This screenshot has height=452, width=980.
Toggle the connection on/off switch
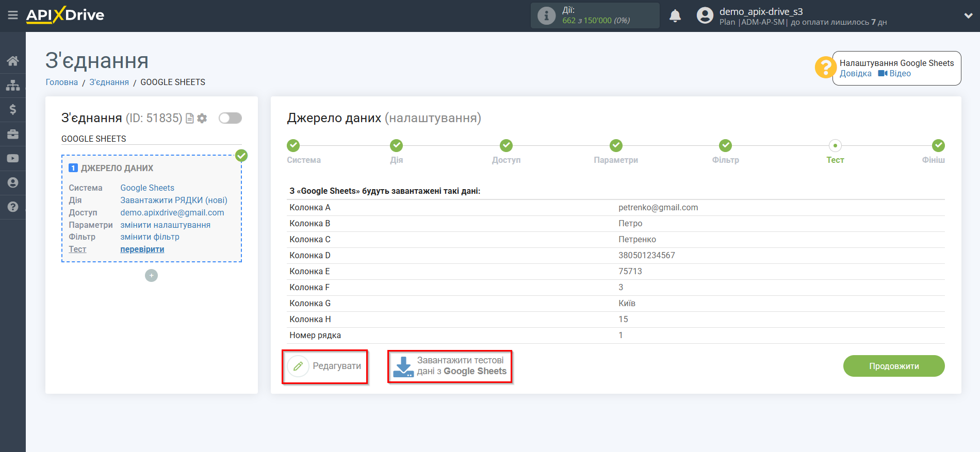[230, 118]
